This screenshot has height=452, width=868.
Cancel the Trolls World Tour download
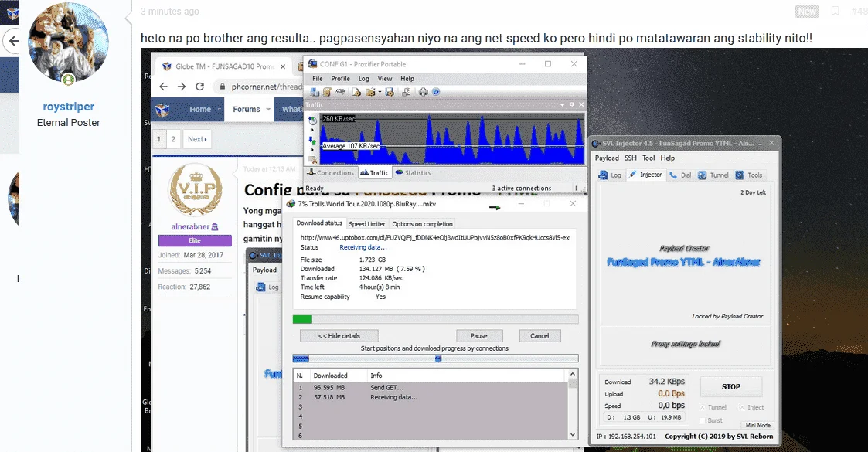540,336
